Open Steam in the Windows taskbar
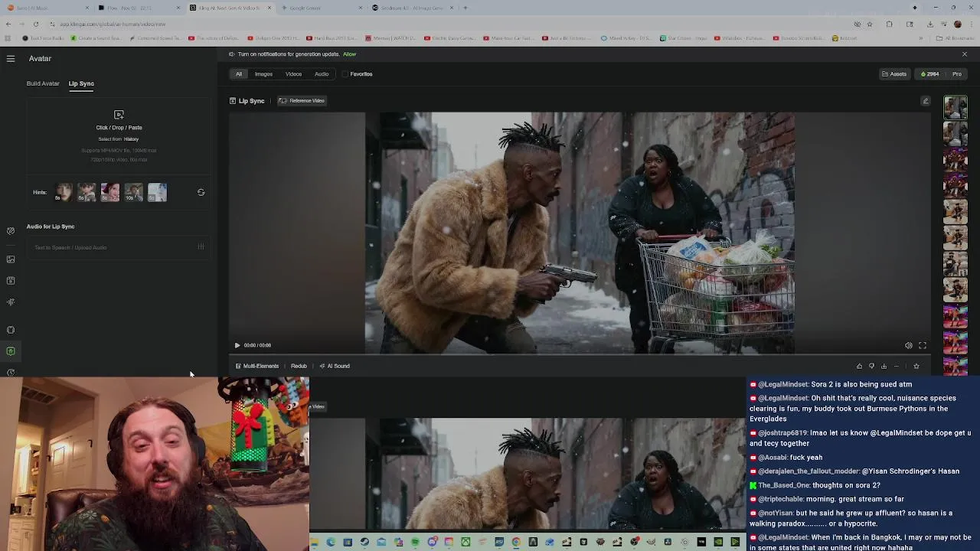Screen dimensions: 980x551 coord(364,542)
